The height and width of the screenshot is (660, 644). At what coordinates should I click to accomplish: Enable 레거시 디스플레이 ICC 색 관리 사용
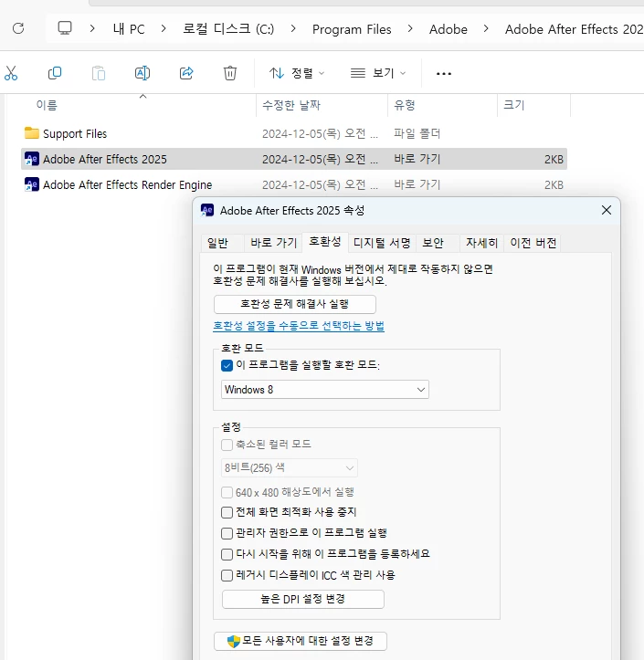click(x=227, y=575)
